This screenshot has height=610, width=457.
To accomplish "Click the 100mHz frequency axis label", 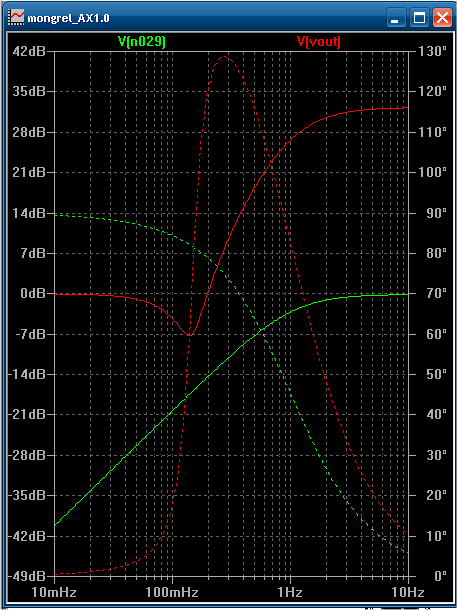I will coord(172,593).
